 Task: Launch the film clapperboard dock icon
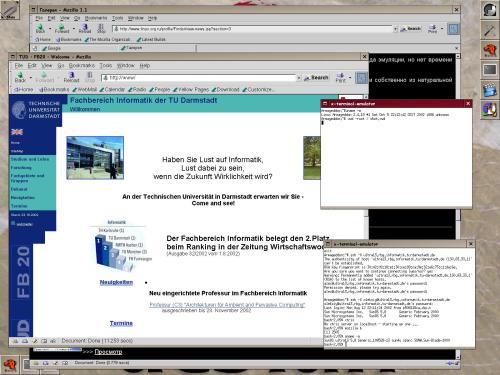490,90
